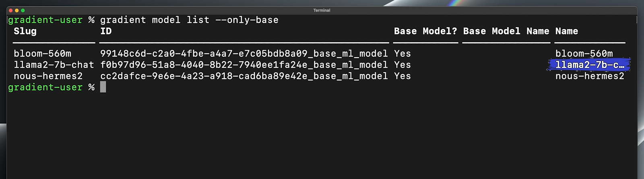Click the terminal cursor block at the prompt

(x=103, y=87)
